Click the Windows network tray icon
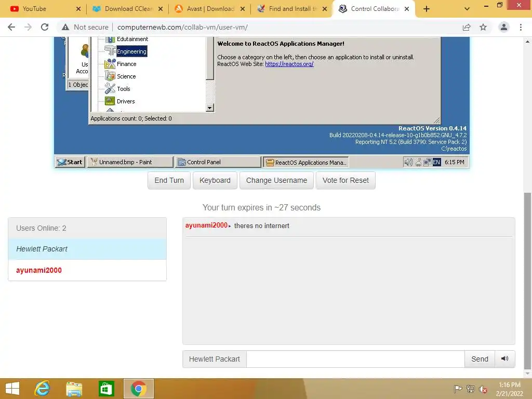532x399 pixels. [x=471, y=389]
